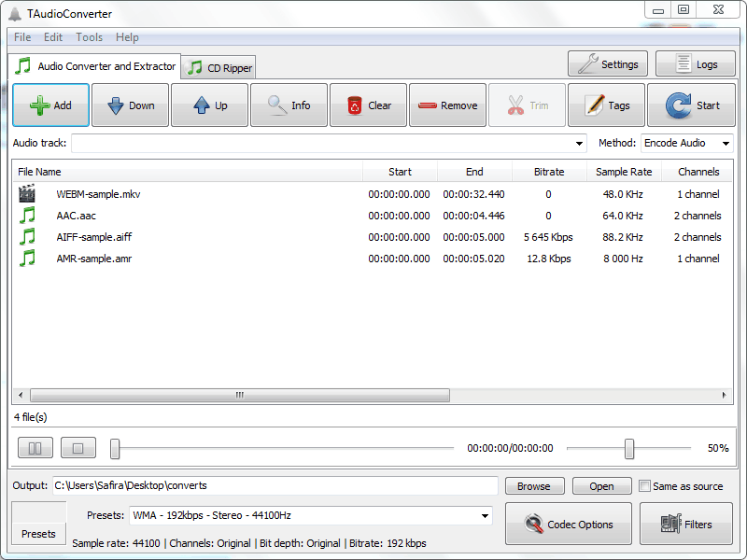Enable the Same as source checkbox

pyautogui.click(x=644, y=485)
